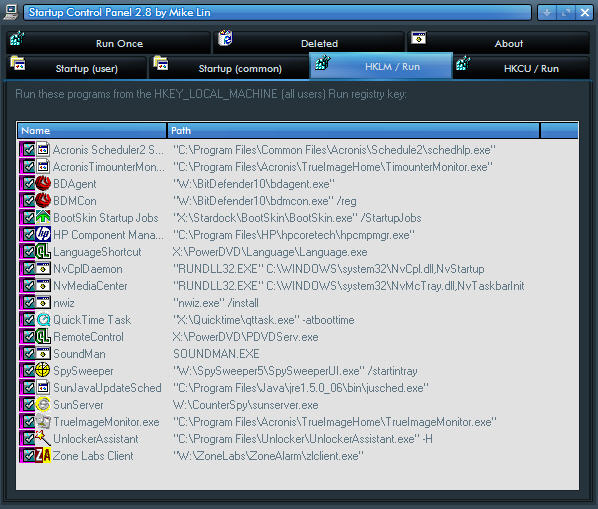Click the RemoteControl PowerDVD icon
This screenshot has width=598, height=509.
43,337
